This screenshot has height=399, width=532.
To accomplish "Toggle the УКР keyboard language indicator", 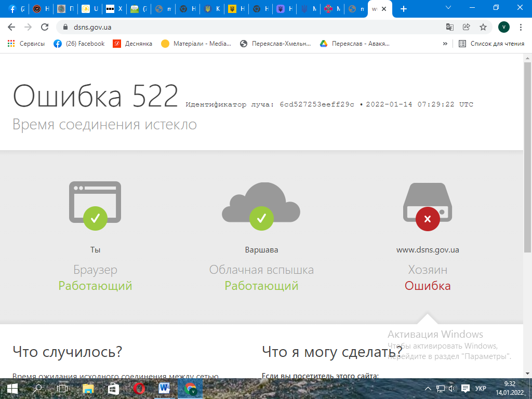I will [x=481, y=389].
